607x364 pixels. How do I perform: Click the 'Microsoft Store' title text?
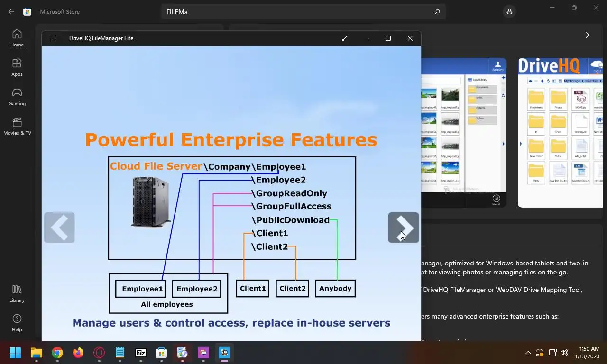pos(60,12)
